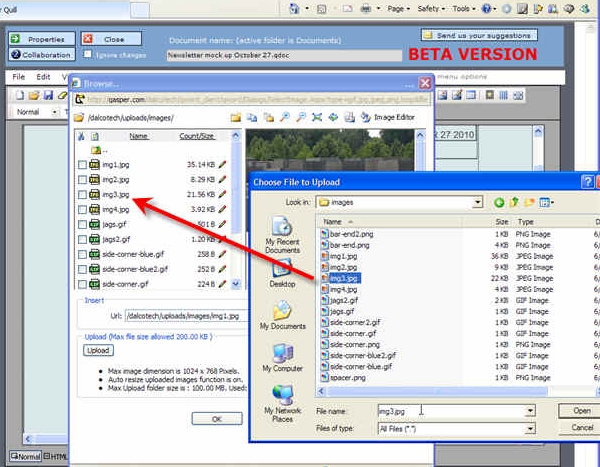Screen dimensions: 600x467
Task: Click the save floppy icon in editor toolbar
Action: pos(48,95)
